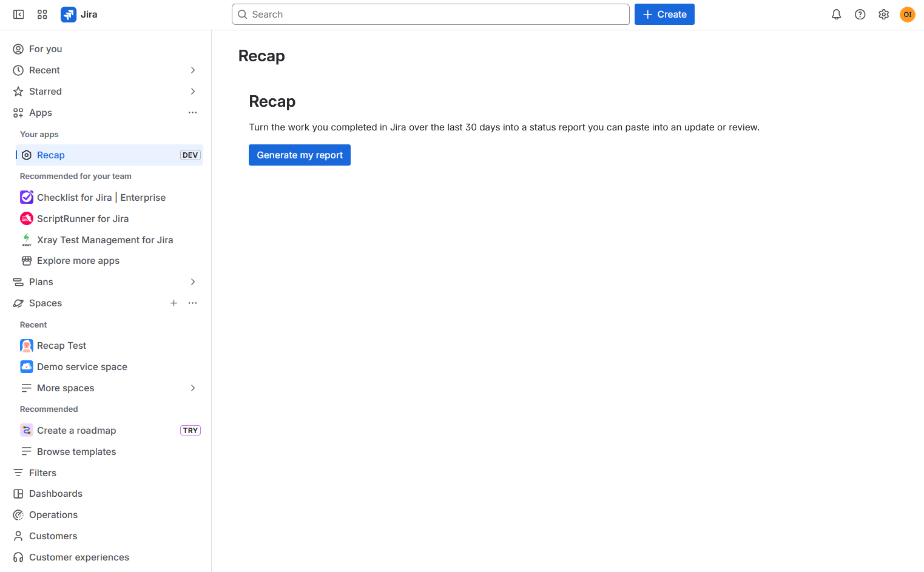Click the For you person icon
Image resolution: width=924 pixels, height=572 pixels.
pos(18,49)
